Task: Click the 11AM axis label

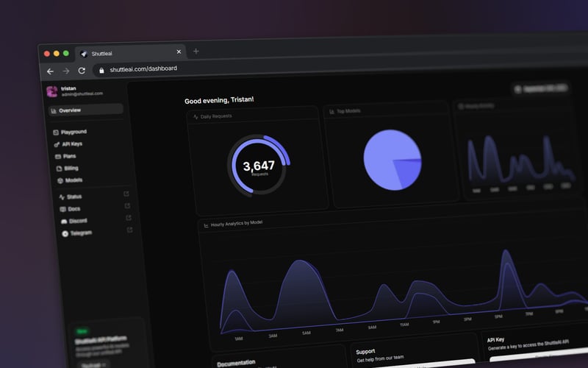Action: pos(404,325)
